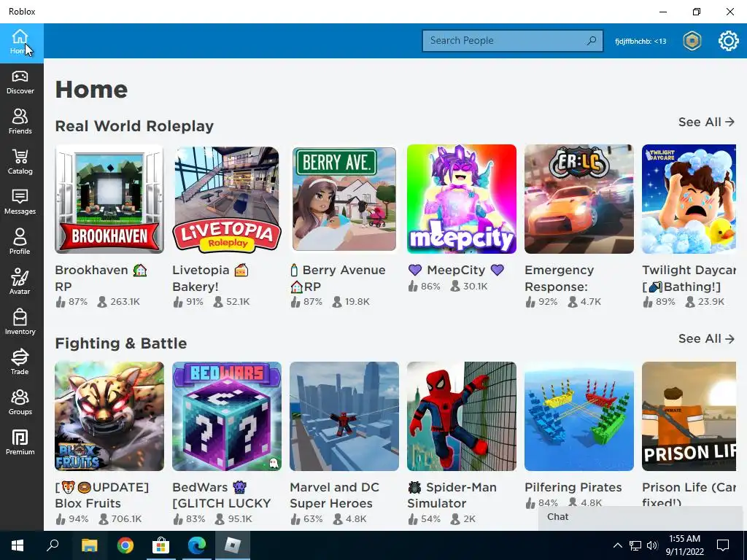This screenshot has width=747, height=560.
Task: Open Microsoft Edge from the taskbar
Action: click(x=196, y=545)
